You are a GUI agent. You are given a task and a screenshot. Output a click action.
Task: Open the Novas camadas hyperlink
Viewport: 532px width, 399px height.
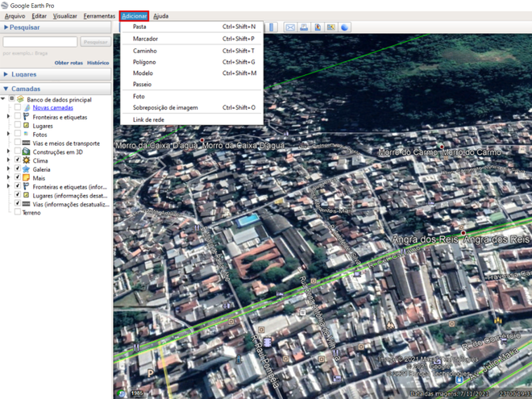(x=53, y=107)
